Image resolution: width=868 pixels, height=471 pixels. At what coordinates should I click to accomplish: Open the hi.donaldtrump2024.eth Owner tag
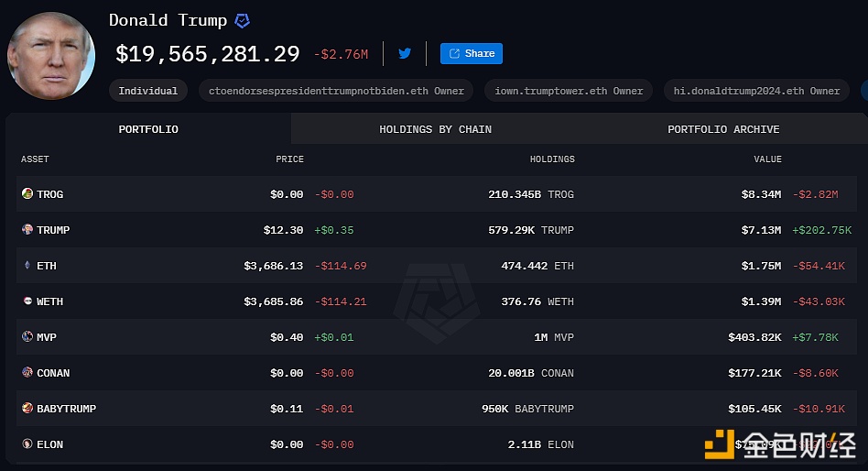pos(756,91)
